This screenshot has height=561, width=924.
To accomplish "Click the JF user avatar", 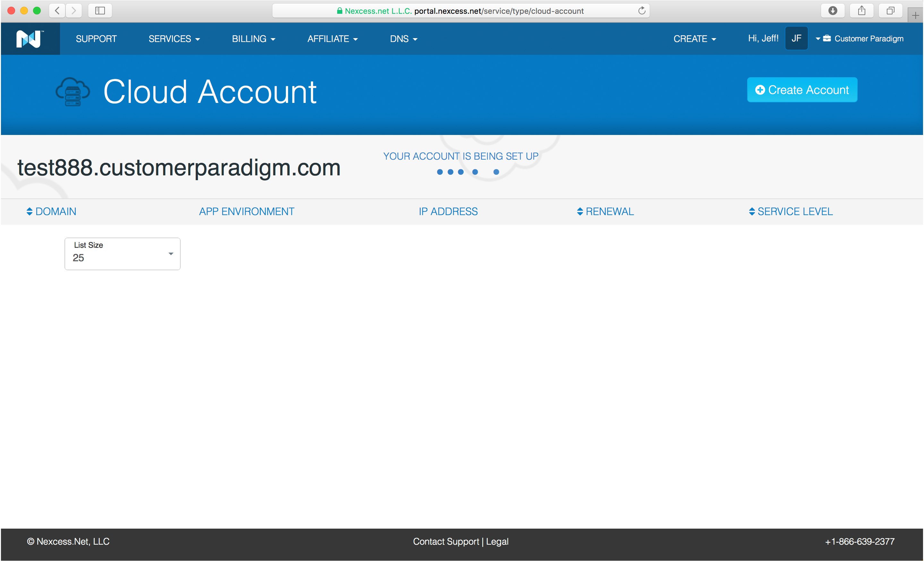I will [x=796, y=38].
